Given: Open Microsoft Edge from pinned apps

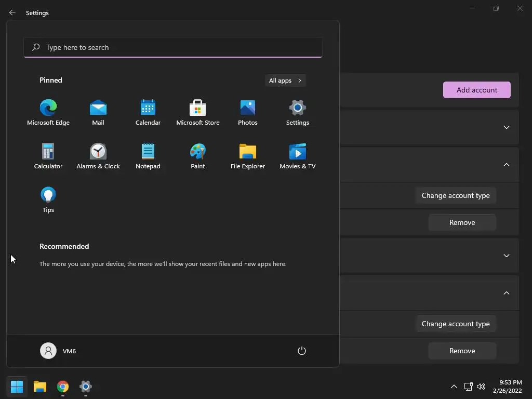Looking at the screenshot, I should point(48,113).
